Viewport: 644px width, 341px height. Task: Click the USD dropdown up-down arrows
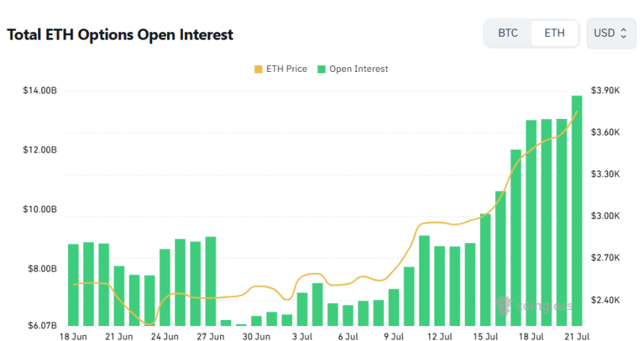coord(624,33)
